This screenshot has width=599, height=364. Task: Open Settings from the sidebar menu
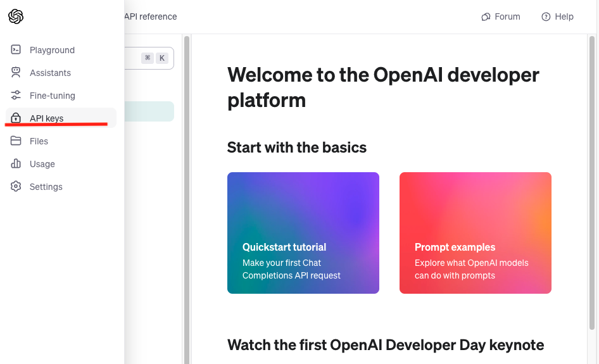coord(61,186)
